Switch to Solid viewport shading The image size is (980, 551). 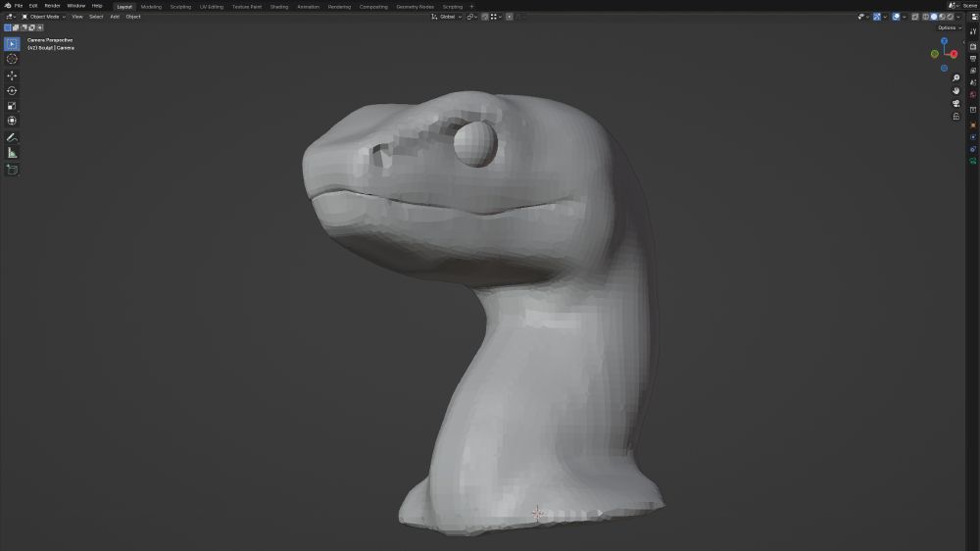(x=934, y=17)
